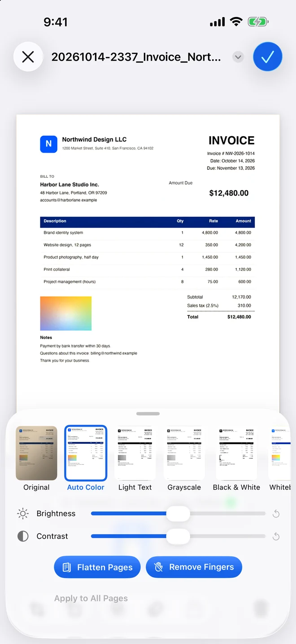Image resolution: width=296 pixels, height=644 pixels.
Task: Tap the sheet grabber handle
Action: (x=148, y=414)
